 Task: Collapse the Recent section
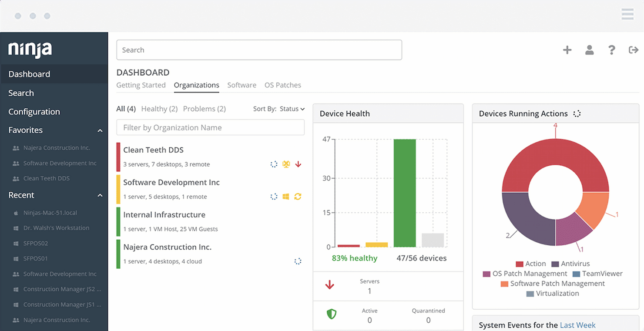100,195
